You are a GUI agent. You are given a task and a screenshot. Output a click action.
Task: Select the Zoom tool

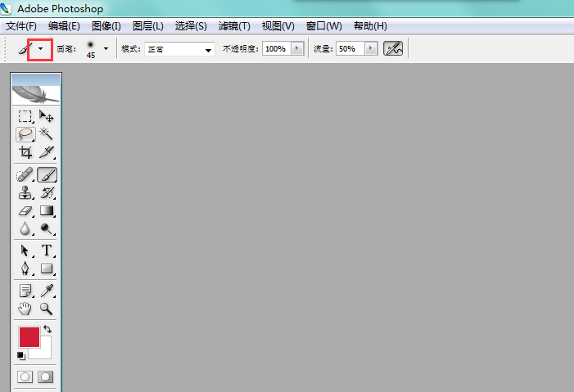point(47,309)
